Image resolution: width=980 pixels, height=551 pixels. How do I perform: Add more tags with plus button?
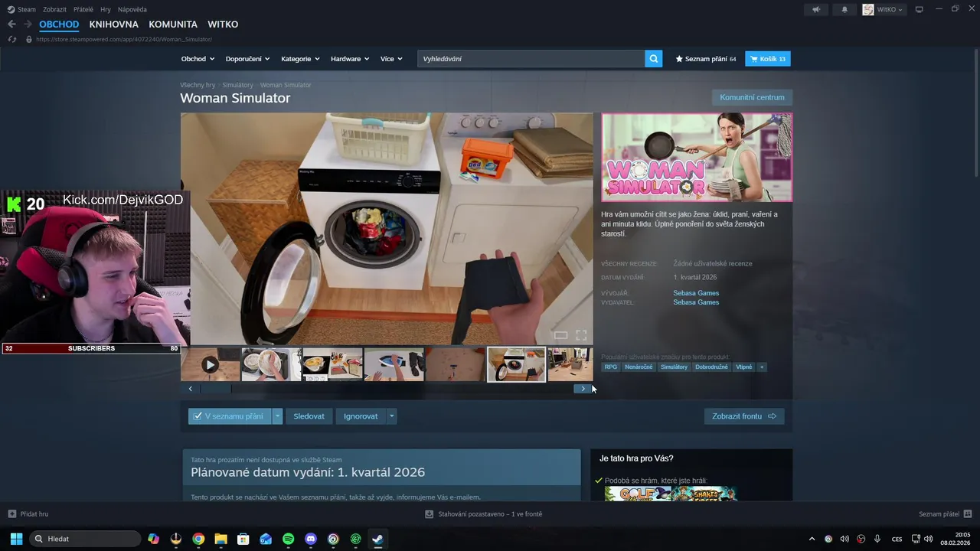762,367
